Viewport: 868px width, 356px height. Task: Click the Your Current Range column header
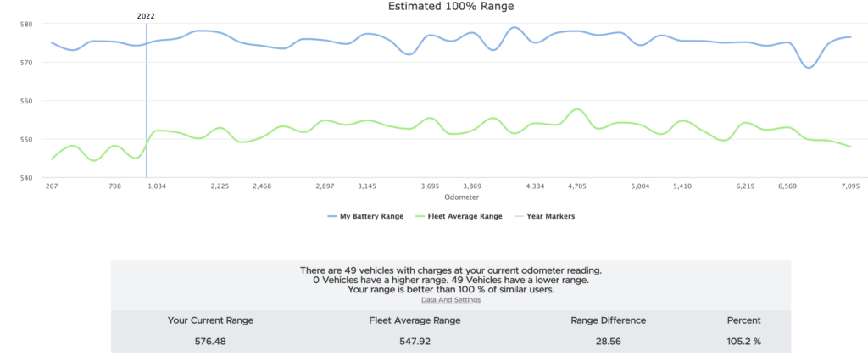[x=209, y=320]
